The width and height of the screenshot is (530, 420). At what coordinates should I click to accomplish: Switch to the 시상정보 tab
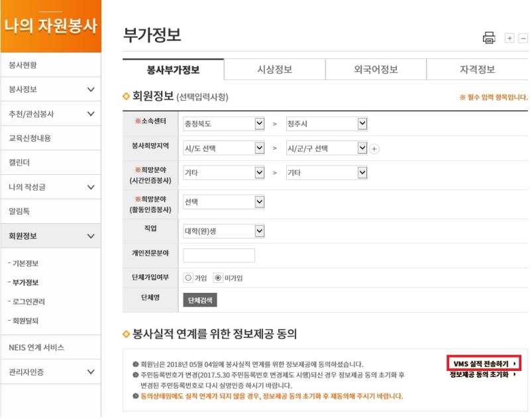274,70
